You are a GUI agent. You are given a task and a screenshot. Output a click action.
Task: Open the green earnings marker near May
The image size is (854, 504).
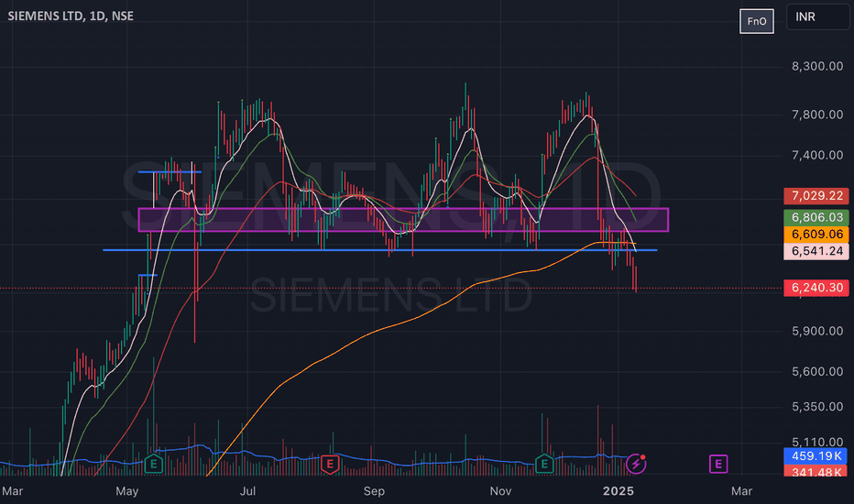coord(154,464)
